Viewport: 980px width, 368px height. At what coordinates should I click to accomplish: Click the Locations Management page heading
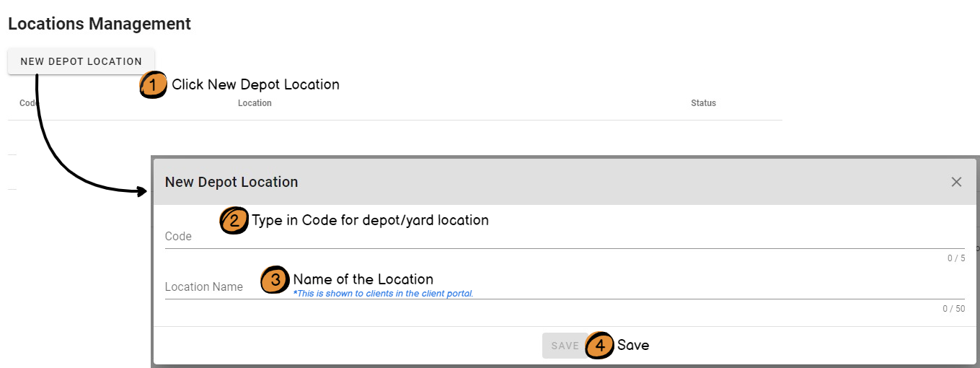click(100, 24)
